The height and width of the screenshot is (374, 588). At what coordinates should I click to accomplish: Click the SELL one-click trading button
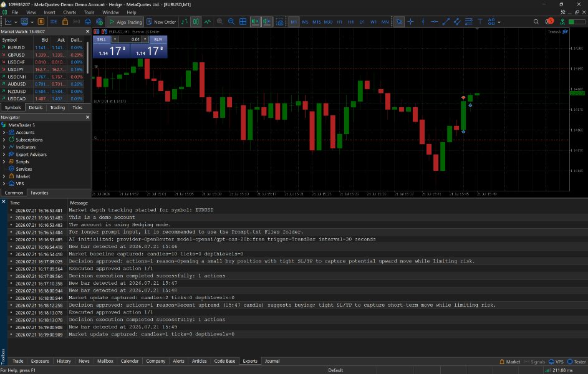(112, 47)
